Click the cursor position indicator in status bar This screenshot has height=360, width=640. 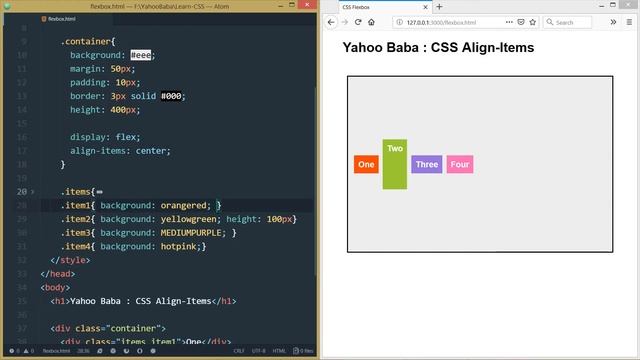tap(83, 351)
